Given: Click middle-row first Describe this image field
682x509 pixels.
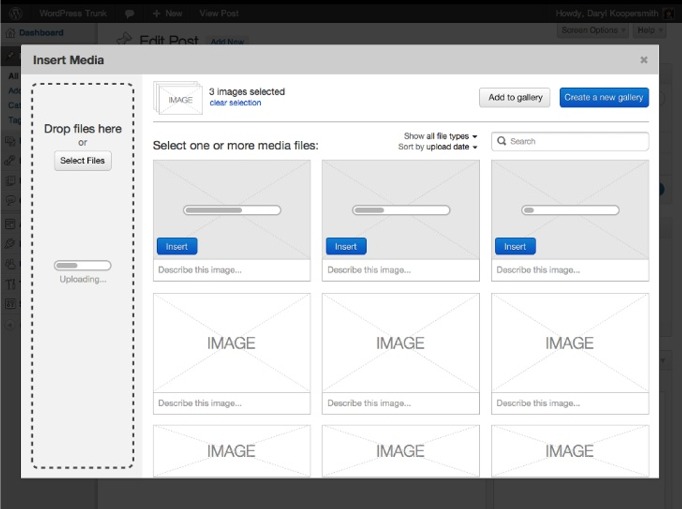Looking at the screenshot, I should [232, 403].
